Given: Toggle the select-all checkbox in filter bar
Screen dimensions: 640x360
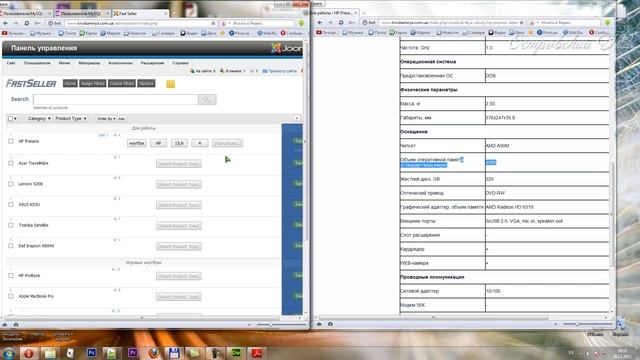Looking at the screenshot, I should pyautogui.click(x=11, y=118).
